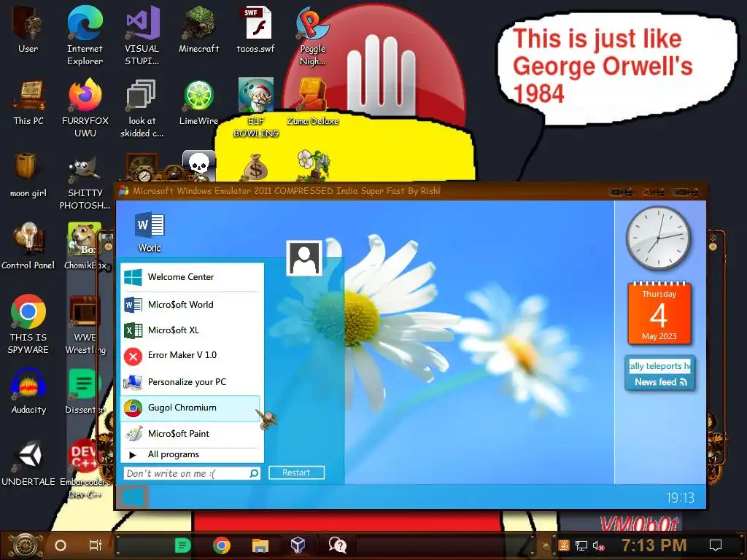The width and height of the screenshot is (747, 560).
Task: Open the moon girl desktop icon
Action: pyautogui.click(x=28, y=174)
